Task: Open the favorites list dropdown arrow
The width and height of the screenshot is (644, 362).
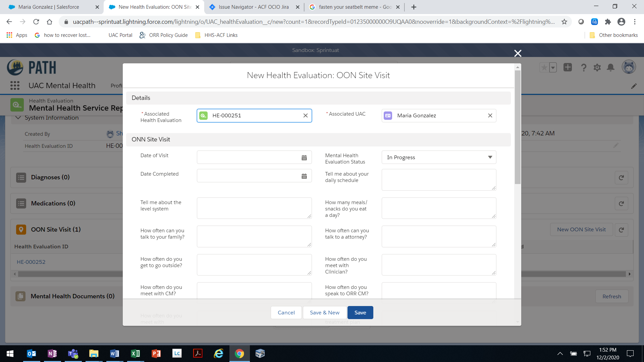Action: coord(553,67)
